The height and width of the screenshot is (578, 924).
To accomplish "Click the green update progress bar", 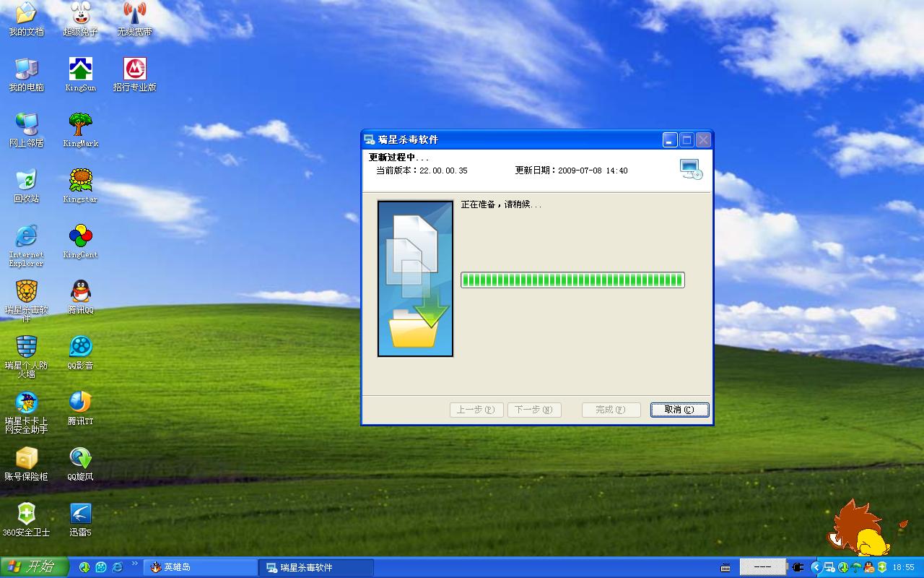I will (x=572, y=280).
